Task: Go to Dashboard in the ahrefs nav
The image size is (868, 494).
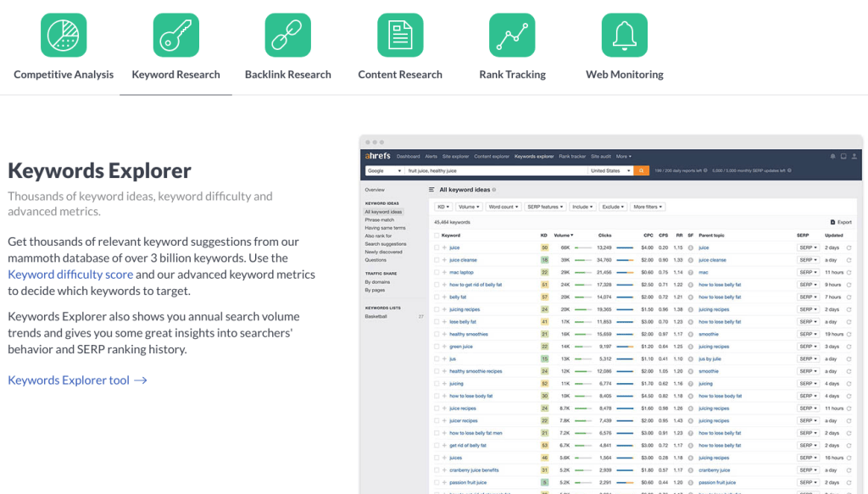Action: point(409,157)
